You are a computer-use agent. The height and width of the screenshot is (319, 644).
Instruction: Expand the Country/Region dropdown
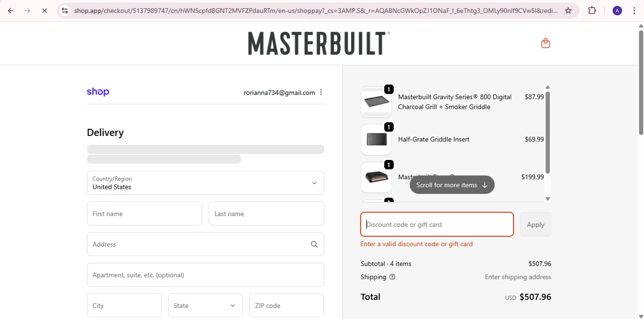(x=206, y=183)
